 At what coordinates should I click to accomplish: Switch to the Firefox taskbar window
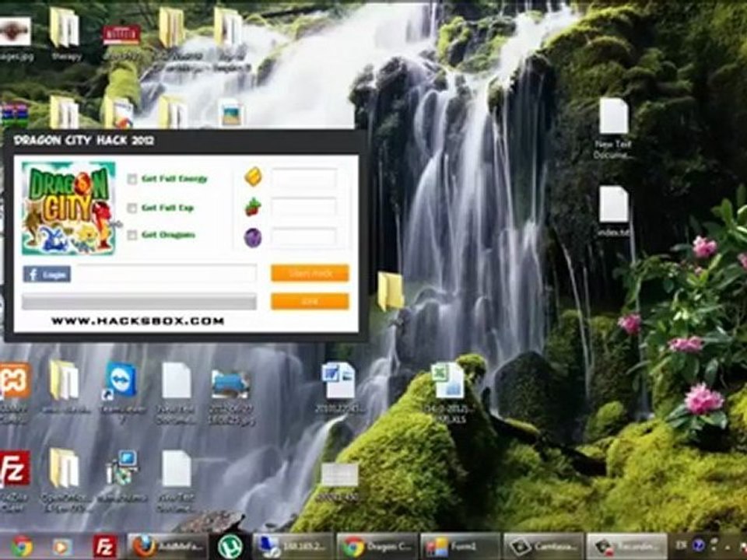click(168, 547)
